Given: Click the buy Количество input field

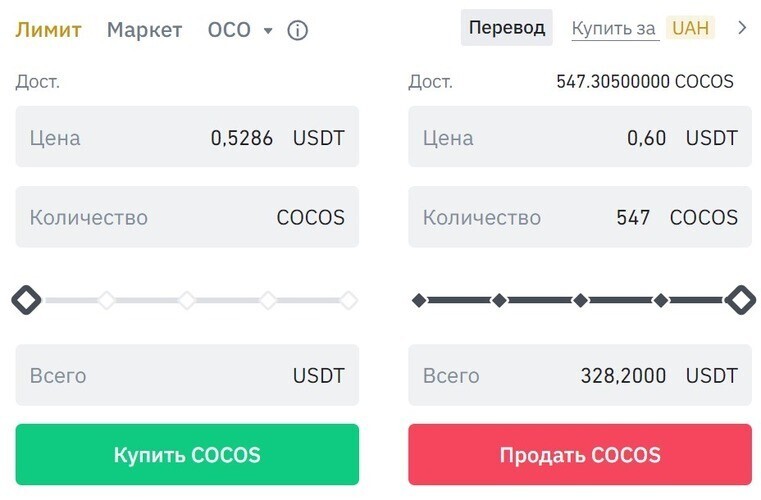Looking at the screenshot, I should coord(187,217).
